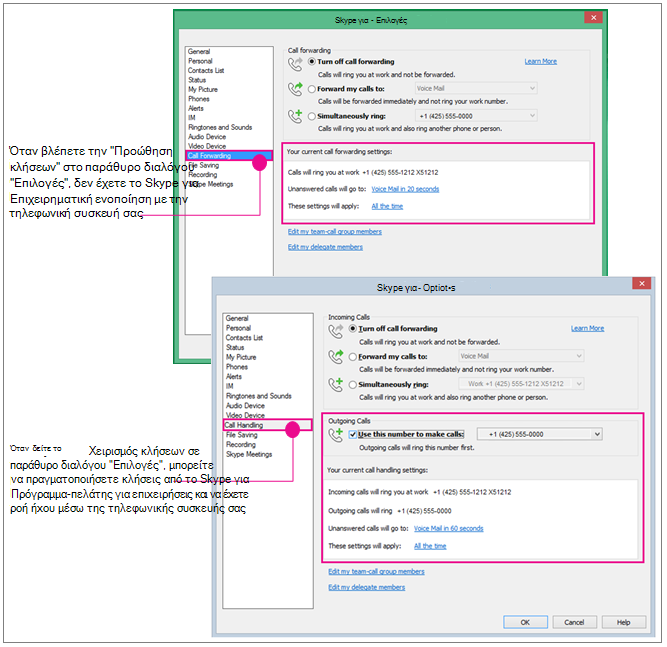
Task: Open Edit my team-call group members in the Options window
Action: click(x=376, y=571)
